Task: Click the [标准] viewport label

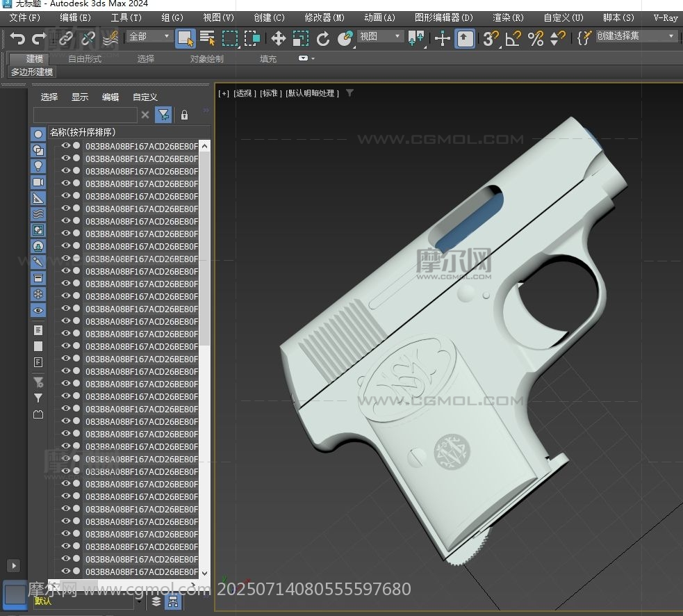Action: click(x=270, y=93)
